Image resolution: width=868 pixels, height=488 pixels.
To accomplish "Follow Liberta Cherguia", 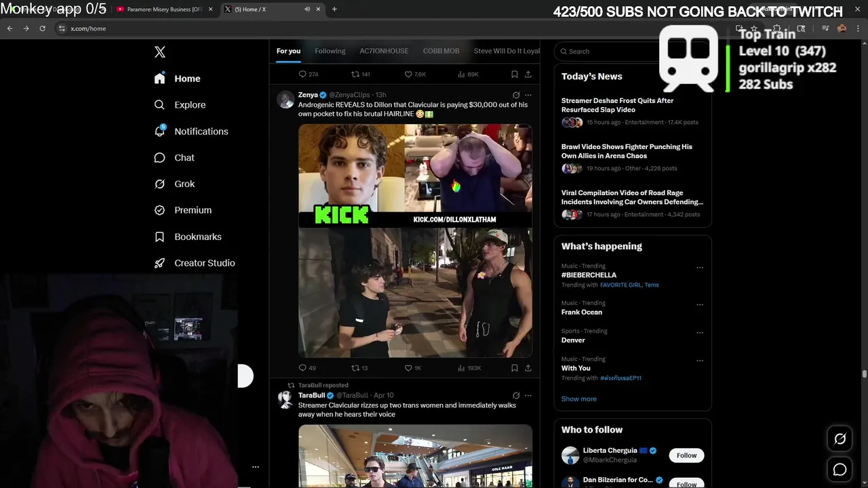I will [686, 455].
